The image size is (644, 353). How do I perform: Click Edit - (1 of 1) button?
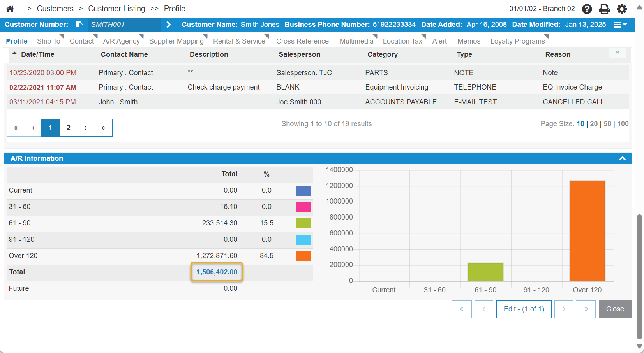click(524, 309)
